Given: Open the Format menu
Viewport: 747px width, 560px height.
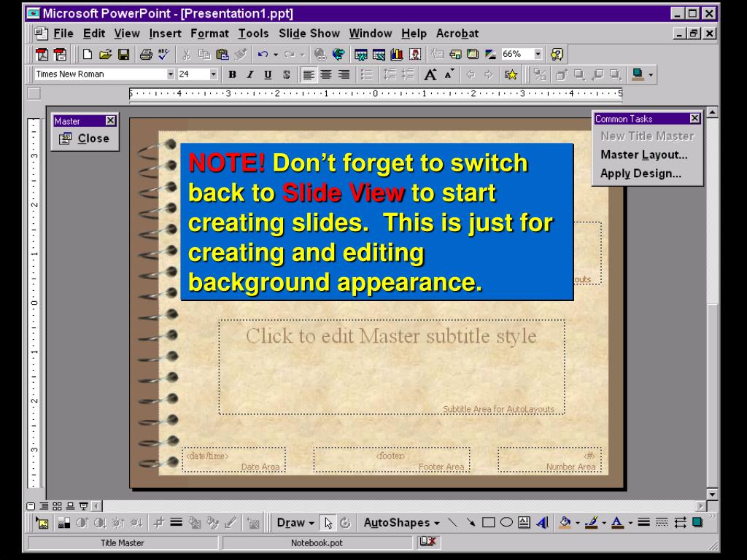Looking at the screenshot, I should [209, 34].
